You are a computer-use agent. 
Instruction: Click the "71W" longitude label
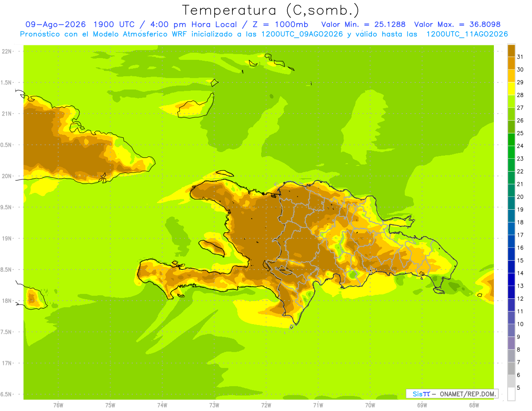[x=318, y=405]
